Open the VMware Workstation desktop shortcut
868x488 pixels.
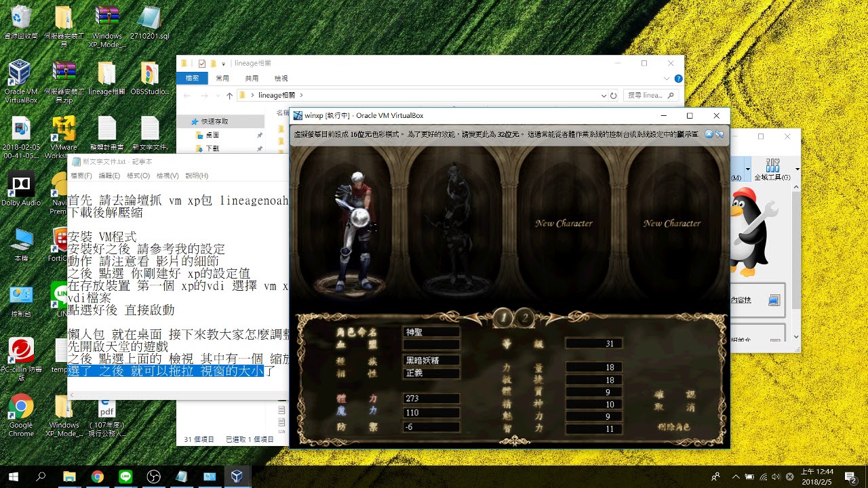pos(64,137)
